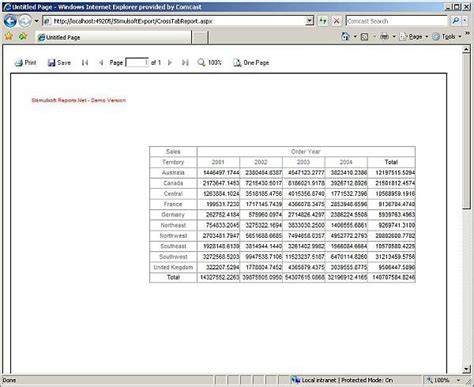This screenshot has height=387, width=474.
Task: Click the page number input box
Action: [x=137, y=62]
